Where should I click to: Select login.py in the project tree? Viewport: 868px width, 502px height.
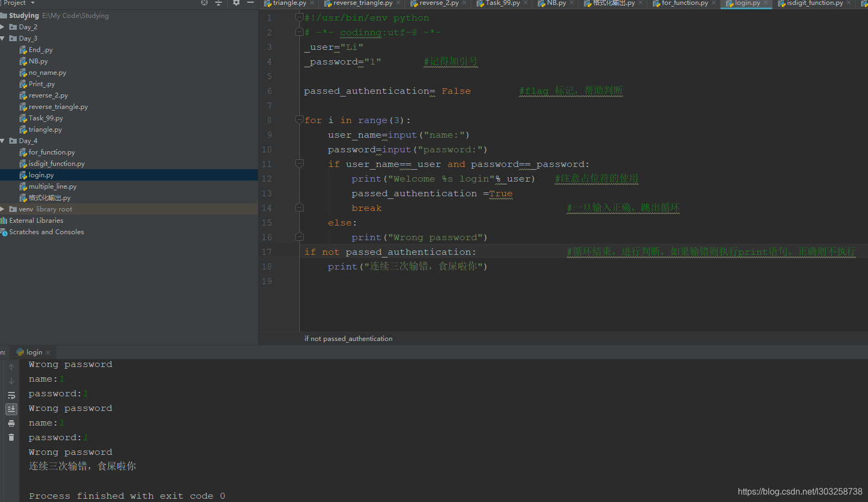pyautogui.click(x=41, y=175)
